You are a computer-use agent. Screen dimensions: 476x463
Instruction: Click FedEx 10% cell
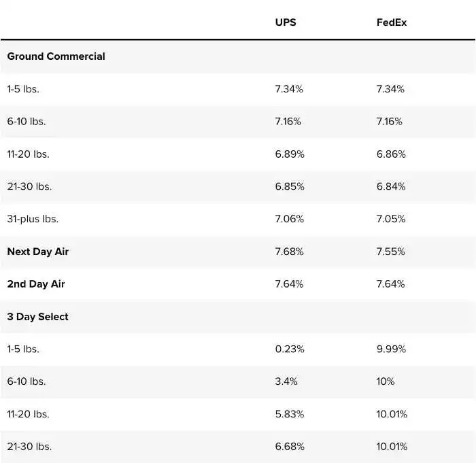click(x=385, y=381)
